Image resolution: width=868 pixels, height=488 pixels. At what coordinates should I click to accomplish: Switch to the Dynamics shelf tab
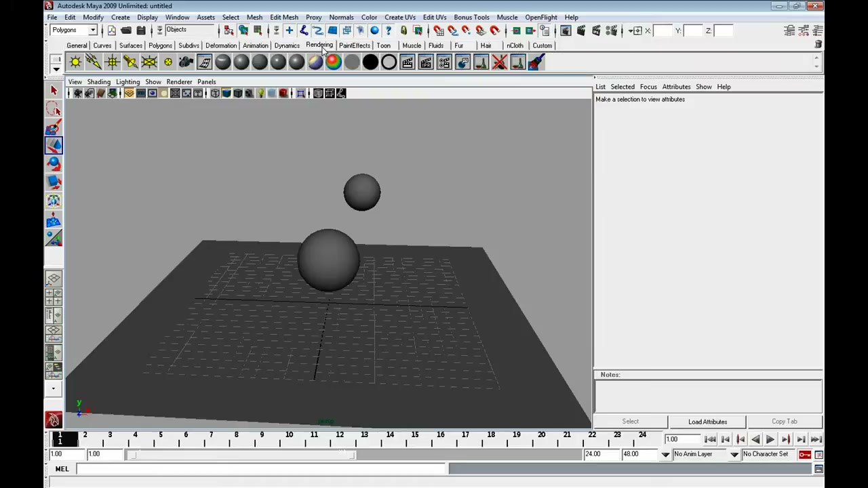pyautogui.click(x=287, y=45)
